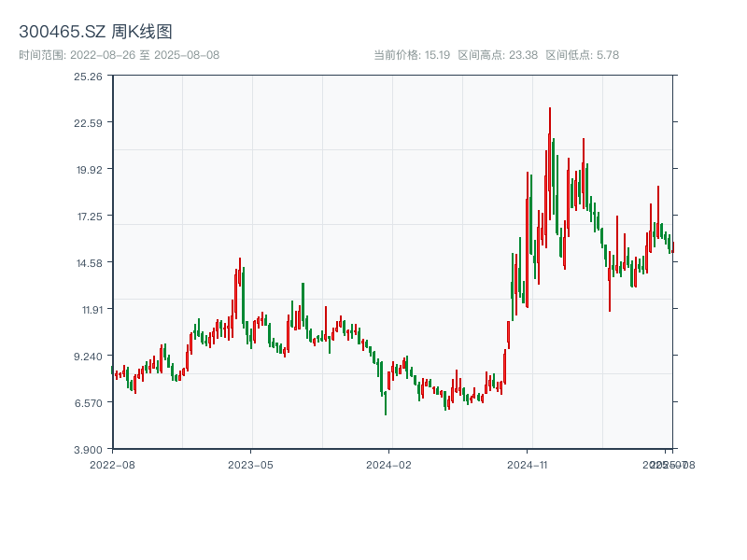Screen dimensions: 747x560
Task: Select the 时间范围 date range text
Action: pyautogui.click(x=119, y=55)
